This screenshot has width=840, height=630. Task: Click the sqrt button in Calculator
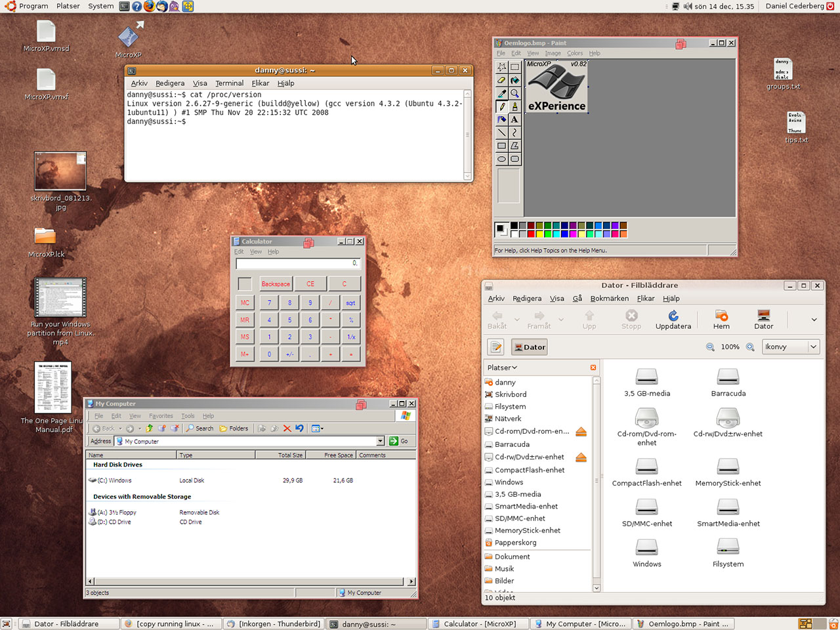pos(350,303)
